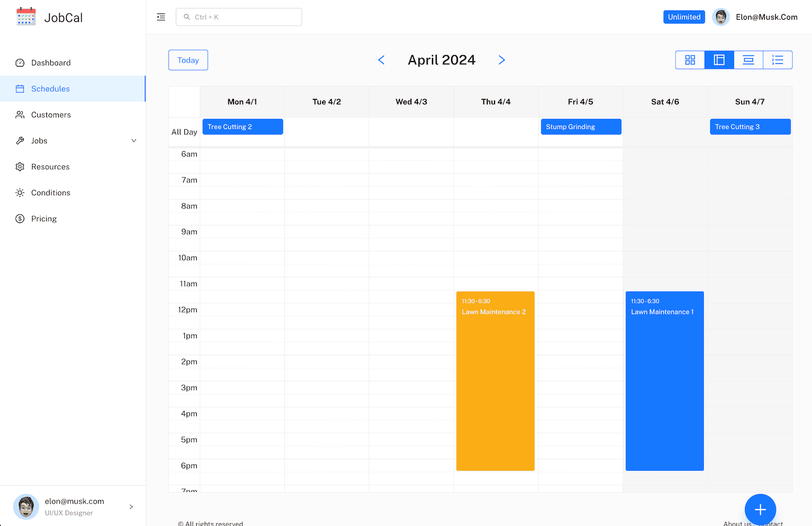This screenshot has width=812, height=526.
Task: Collapse the sidebar using the menu fold icon
Action: click(x=161, y=17)
